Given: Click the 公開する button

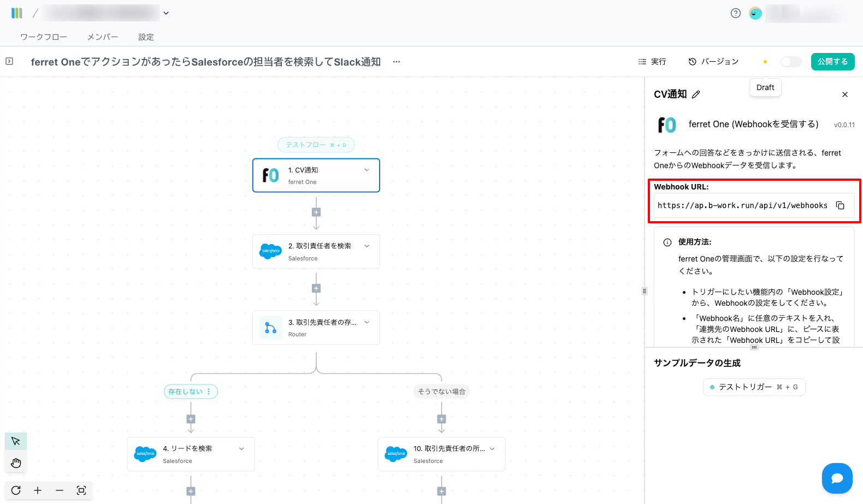Looking at the screenshot, I should tap(832, 62).
